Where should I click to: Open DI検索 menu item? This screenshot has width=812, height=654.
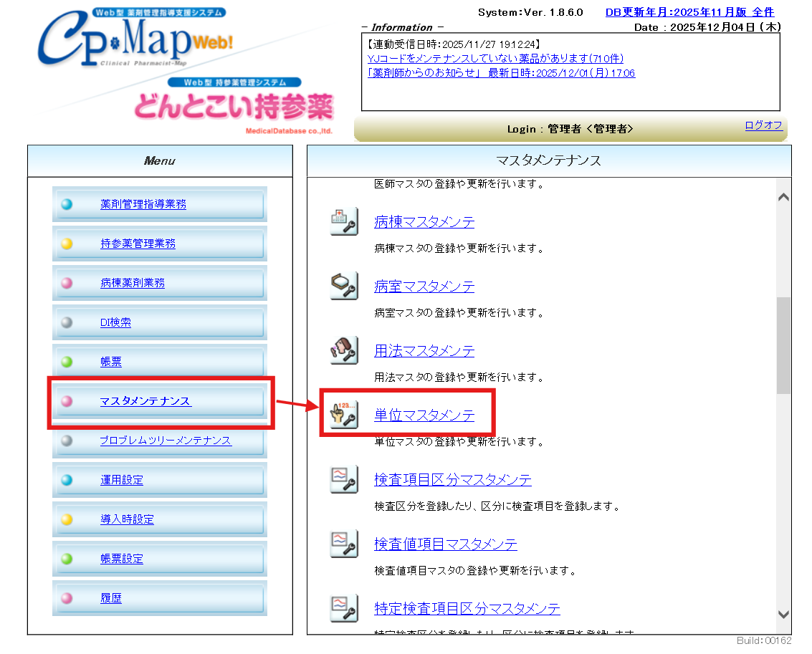point(115,322)
